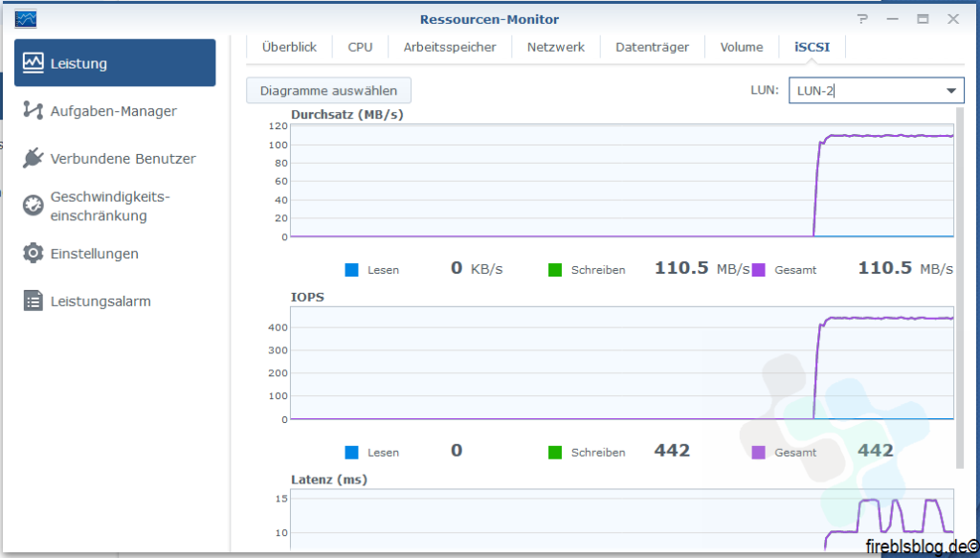
Task: Click the green Schreiben swatch under IOPS
Action: pos(555,453)
